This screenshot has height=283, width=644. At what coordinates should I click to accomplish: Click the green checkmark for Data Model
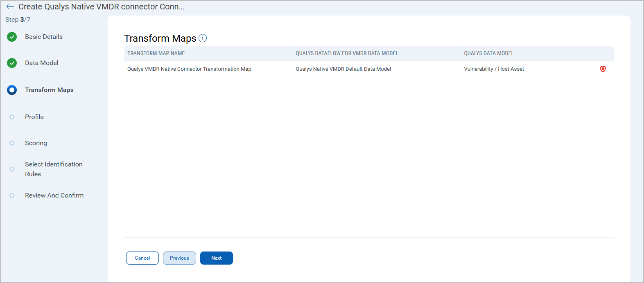point(12,63)
